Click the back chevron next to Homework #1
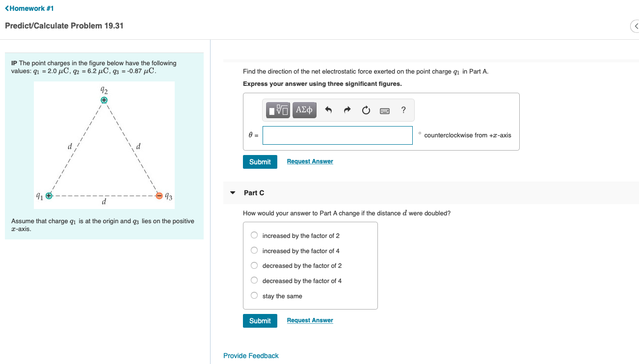The image size is (639, 364). [7, 8]
